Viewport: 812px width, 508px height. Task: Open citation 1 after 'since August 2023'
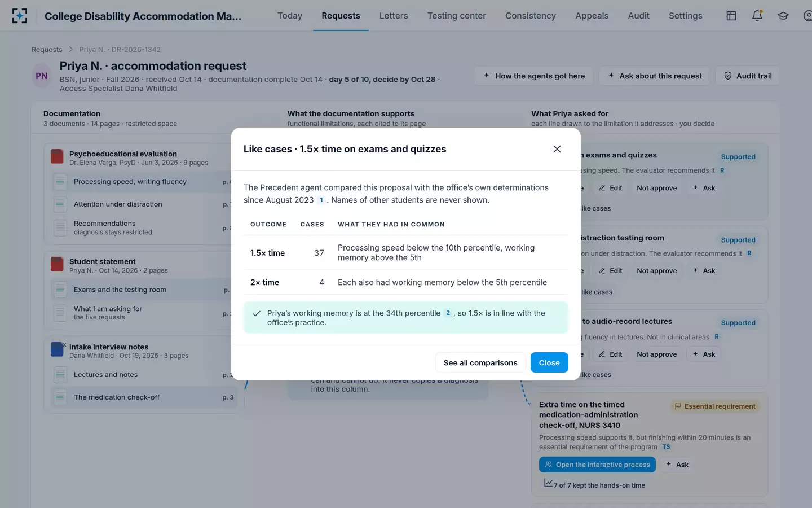click(321, 200)
